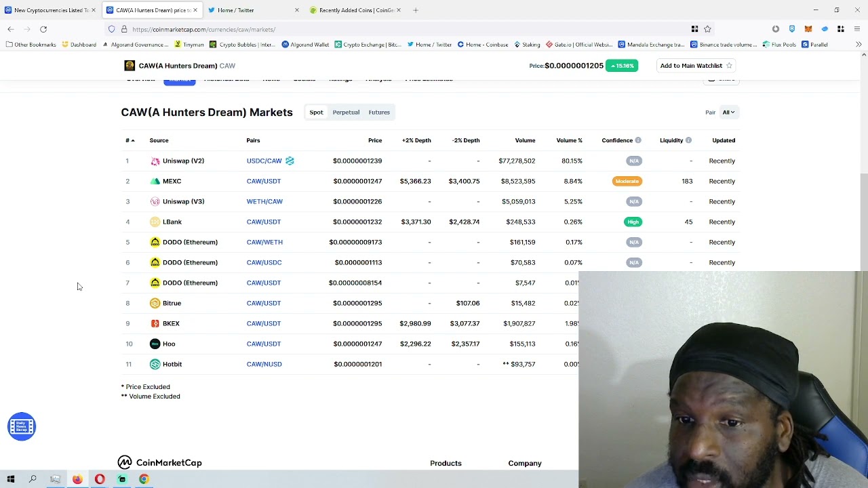The width and height of the screenshot is (868, 488).
Task: Click the browser address bar URL
Action: click(203, 29)
